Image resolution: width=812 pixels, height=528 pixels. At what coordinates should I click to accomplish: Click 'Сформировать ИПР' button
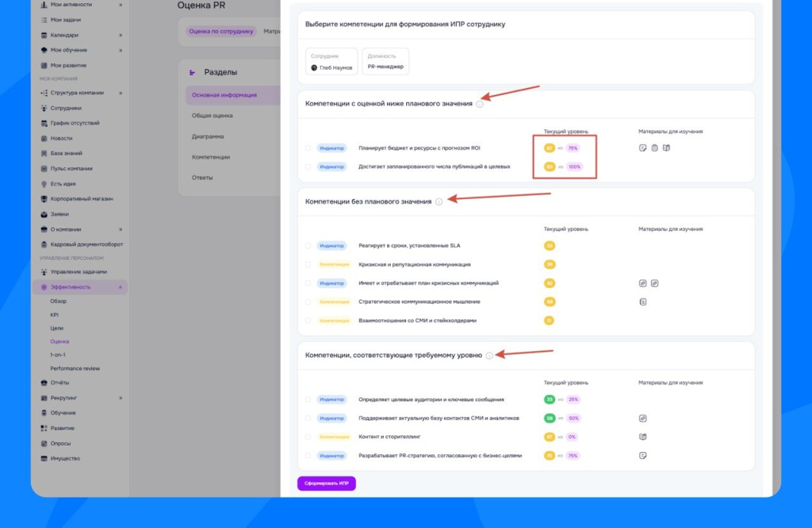click(326, 484)
